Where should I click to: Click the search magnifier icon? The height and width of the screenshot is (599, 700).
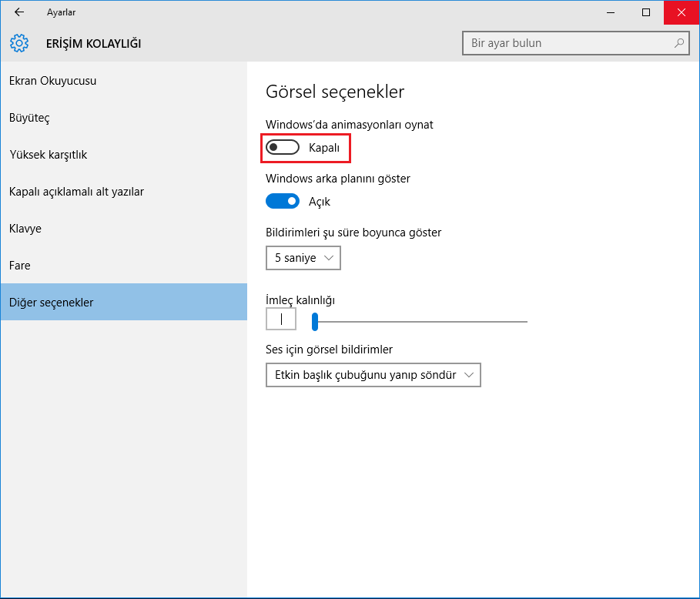tap(679, 43)
